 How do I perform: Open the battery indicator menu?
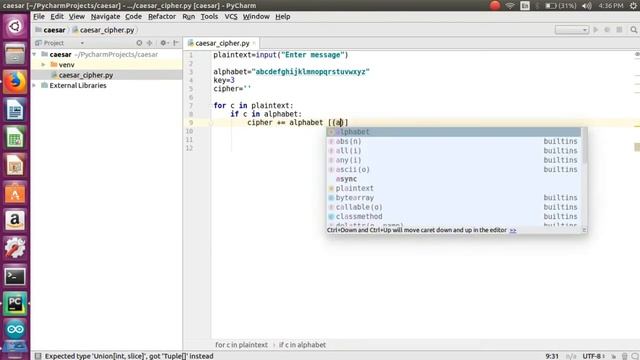pyautogui.click(x=560, y=6)
